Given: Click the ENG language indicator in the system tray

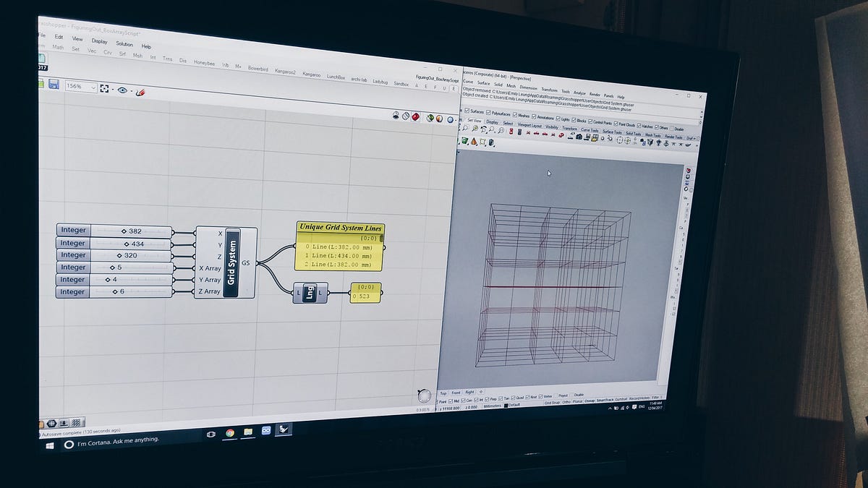Looking at the screenshot, I should click(642, 406).
